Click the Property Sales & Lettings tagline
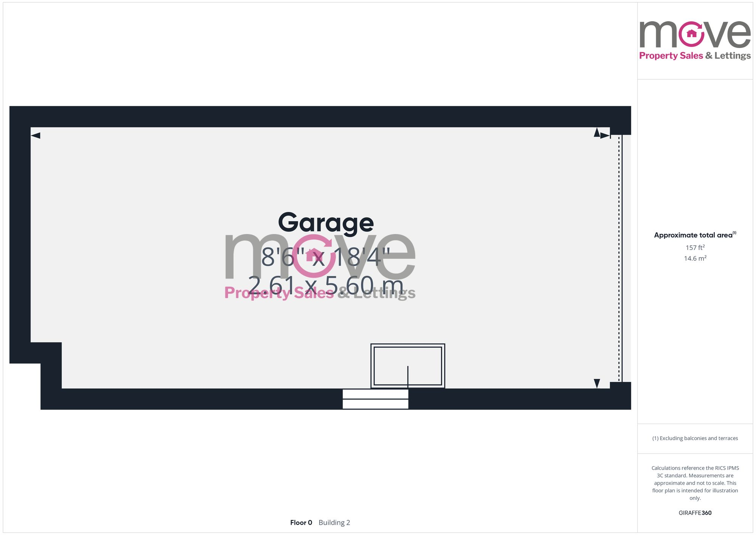The width and height of the screenshot is (756, 535). (x=694, y=56)
